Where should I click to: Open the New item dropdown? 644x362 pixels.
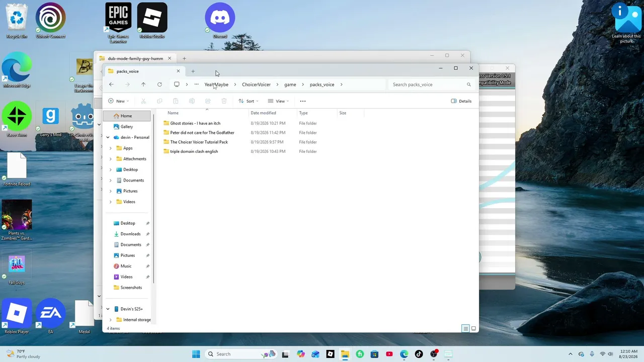tap(119, 101)
